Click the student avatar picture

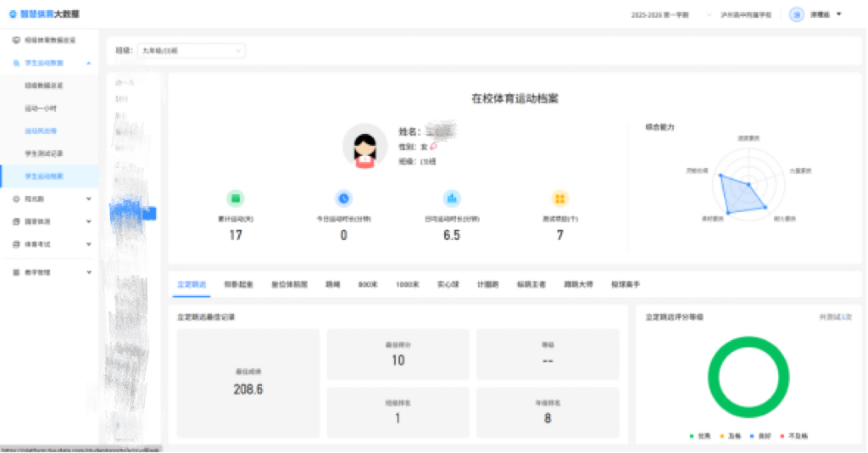364,146
